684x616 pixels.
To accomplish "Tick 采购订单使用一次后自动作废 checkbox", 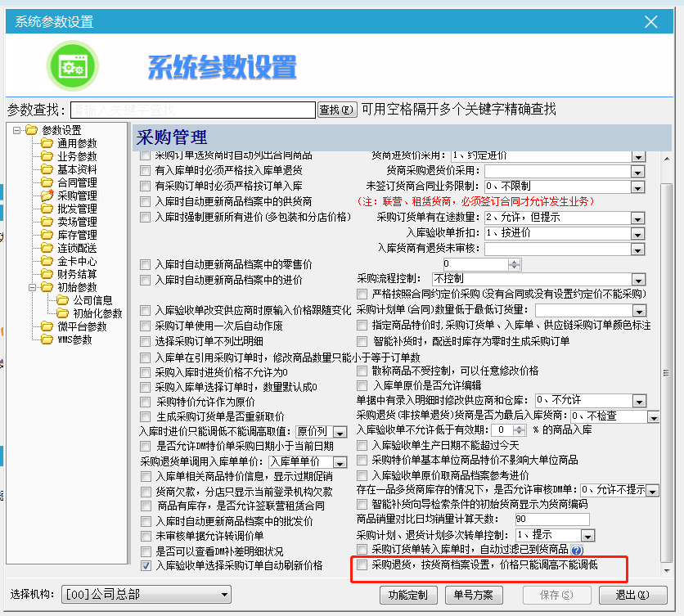I will point(146,326).
